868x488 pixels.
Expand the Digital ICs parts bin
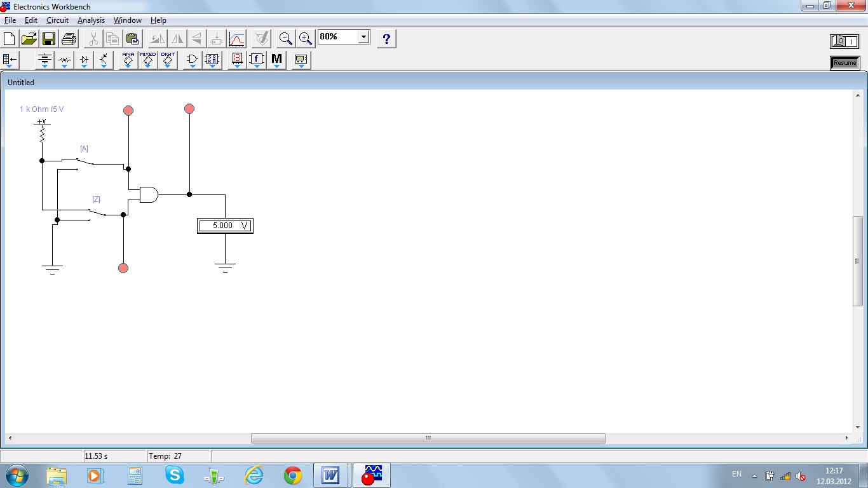168,60
